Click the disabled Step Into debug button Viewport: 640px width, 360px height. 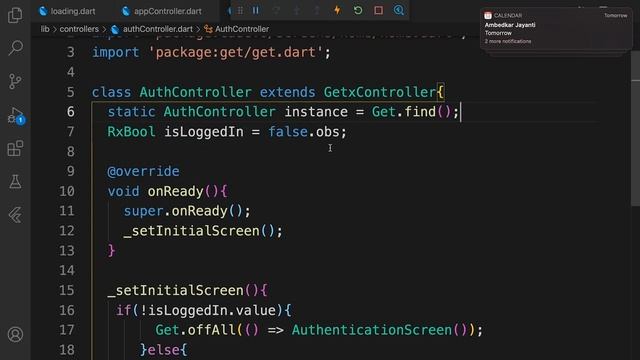pyautogui.click(x=297, y=10)
